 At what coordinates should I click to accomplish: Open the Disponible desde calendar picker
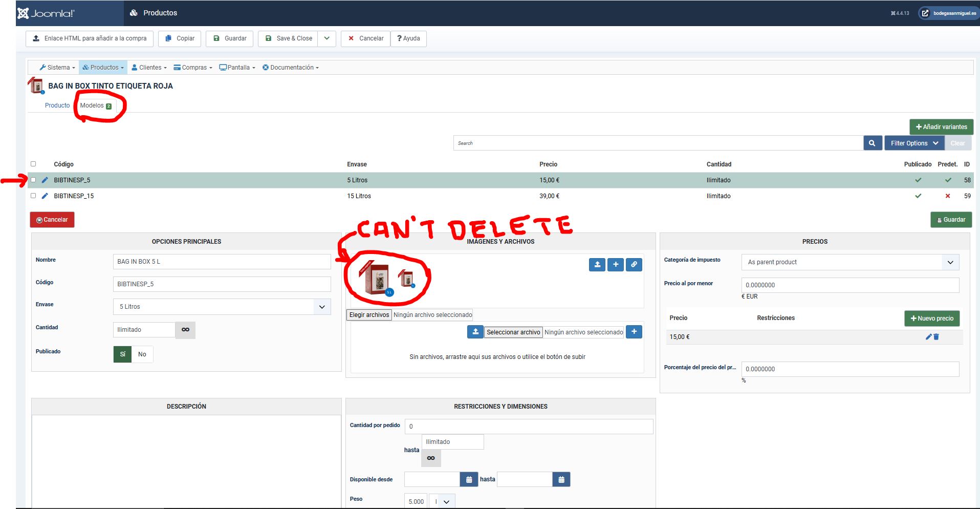[x=469, y=480]
